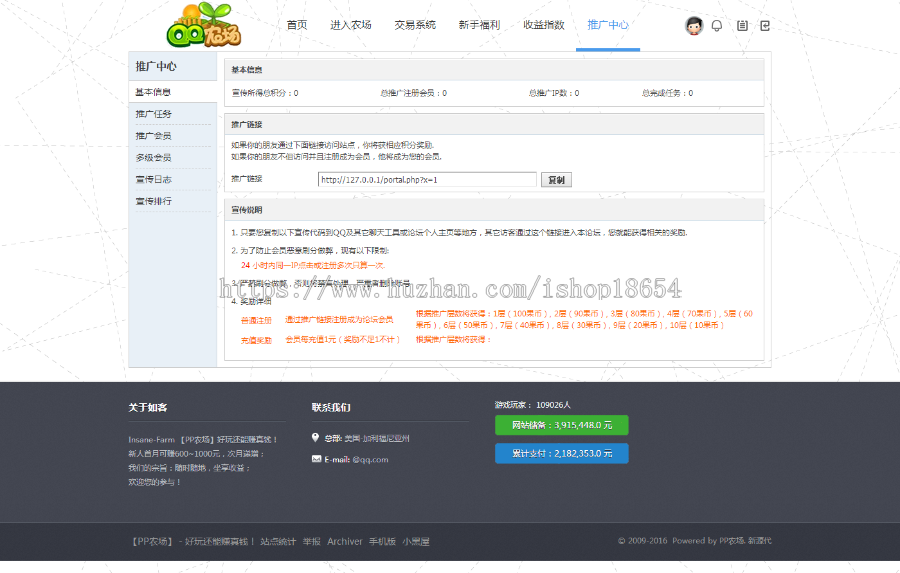Viewport: 900px width, 573px height.
Task: Click the 推广中心 sidebar heading
Action: 156,67
